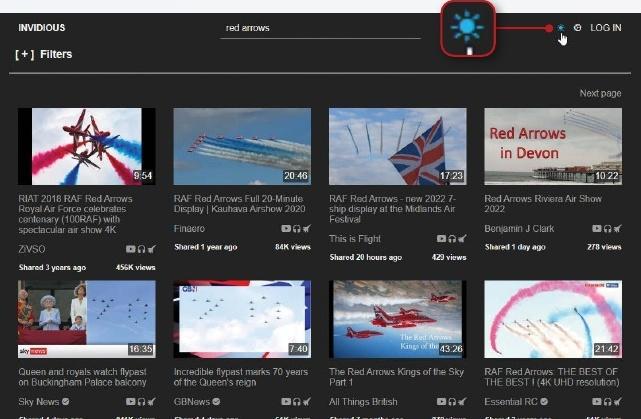Select audio-only headphones icon for All Things British
This screenshot has height=419, width=641.
(452, 402)
